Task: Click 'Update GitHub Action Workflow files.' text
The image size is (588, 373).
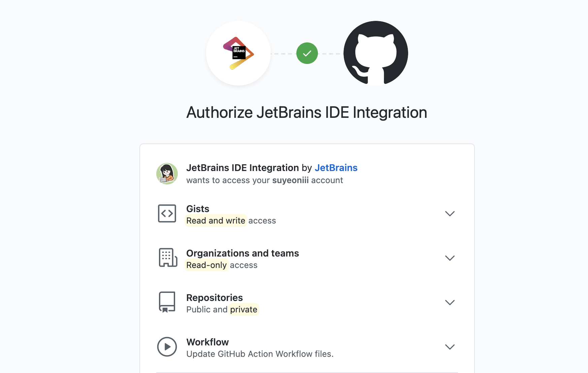Action: tap(260, 354)
